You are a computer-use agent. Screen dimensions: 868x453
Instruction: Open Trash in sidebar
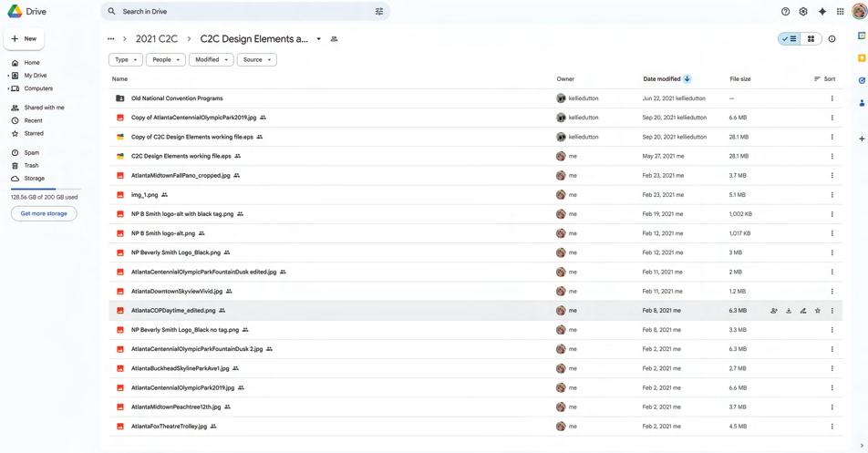32,165
